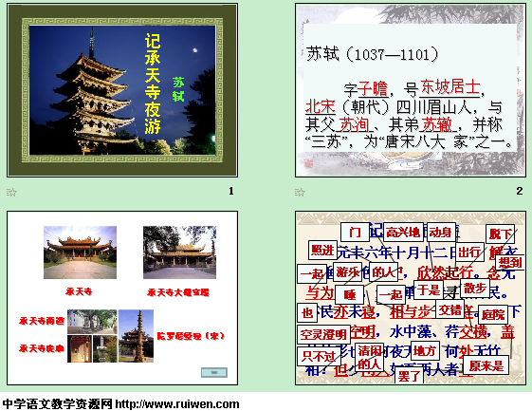Select slide 3 thumbnail with temple photos
The height and width of the screenshot is (411, 532).
click(122, 298)
